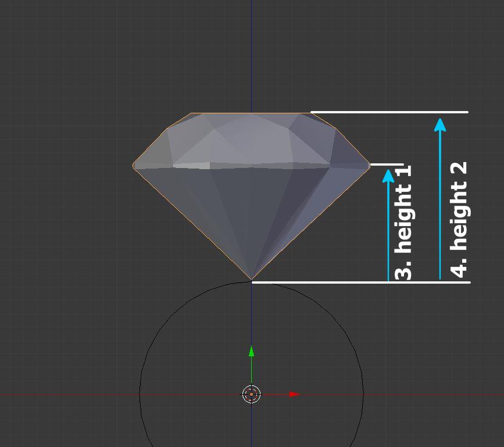
Task: Grab the red axis manipulator arrow
Action: 294,394
